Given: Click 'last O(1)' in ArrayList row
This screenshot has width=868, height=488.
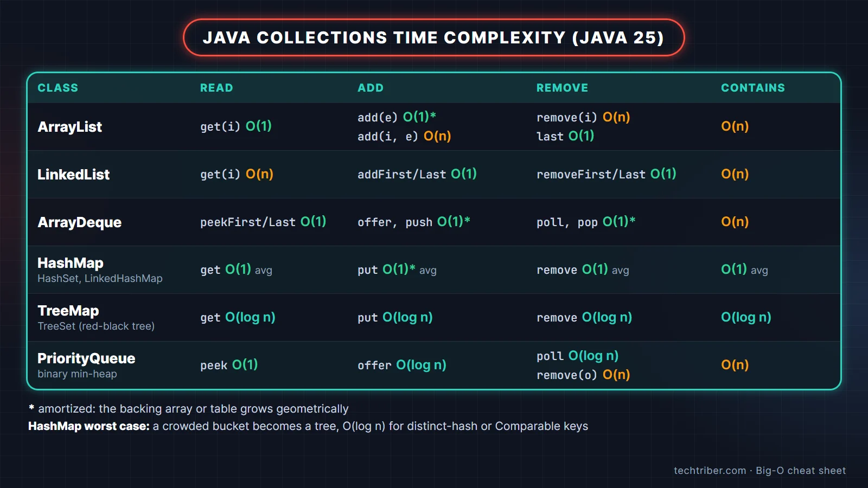Looking at the screenshot, I should pos(565,136).
